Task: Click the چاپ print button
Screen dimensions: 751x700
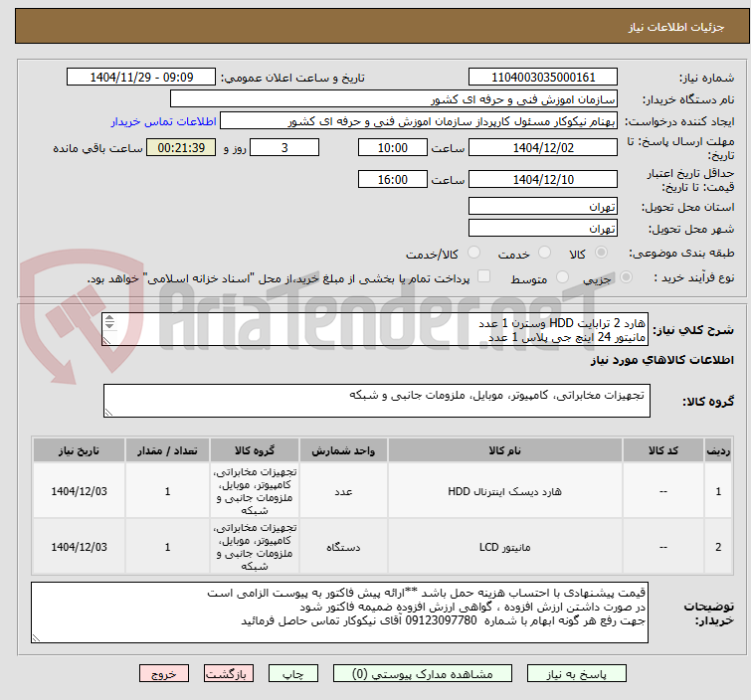Action: [x=293, y=674]
